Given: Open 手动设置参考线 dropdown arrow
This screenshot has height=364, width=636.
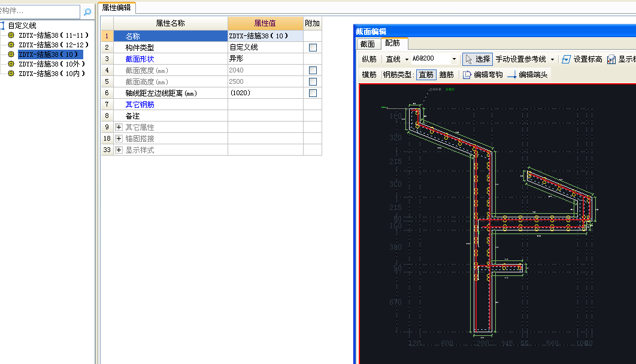Looking at the screenshot, I should pyautogui.click(x=552, y=59).
